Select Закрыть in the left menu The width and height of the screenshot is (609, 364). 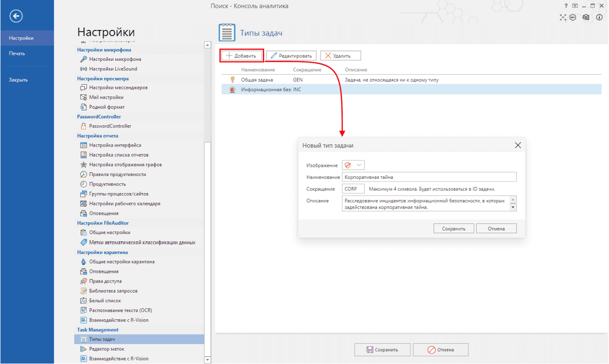(x=18, y=80)
